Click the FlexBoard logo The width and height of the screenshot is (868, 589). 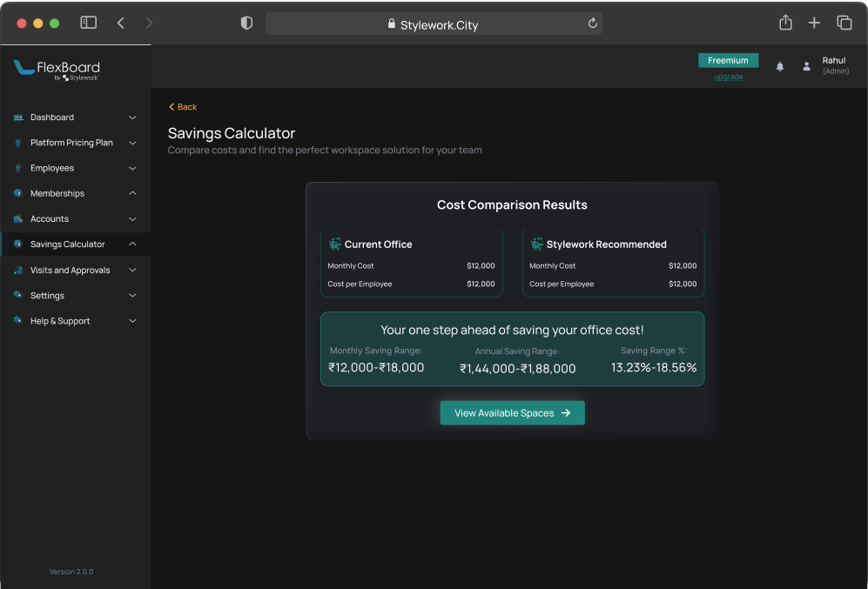pos(57,70)
